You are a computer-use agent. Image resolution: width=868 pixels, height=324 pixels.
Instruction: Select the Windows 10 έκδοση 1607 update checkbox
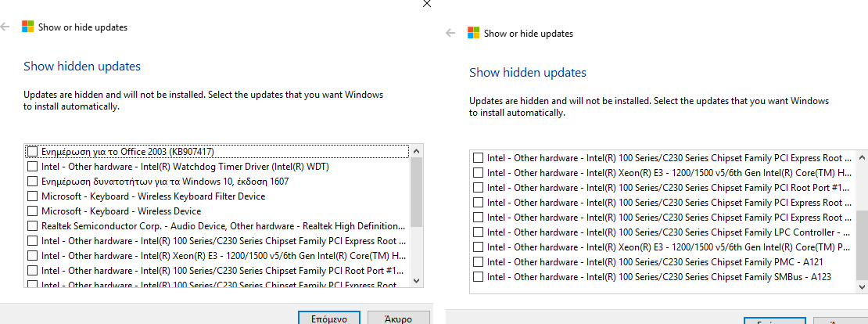[x=33, y=181]
